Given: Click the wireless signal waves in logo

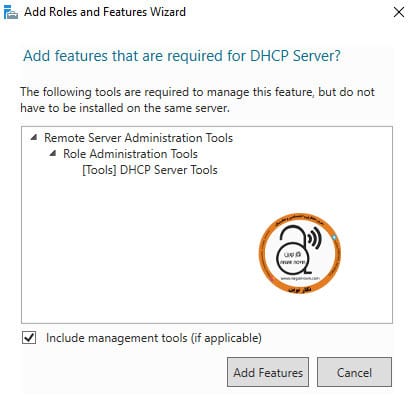Looking at the screenshot, I should pos(315,239).
